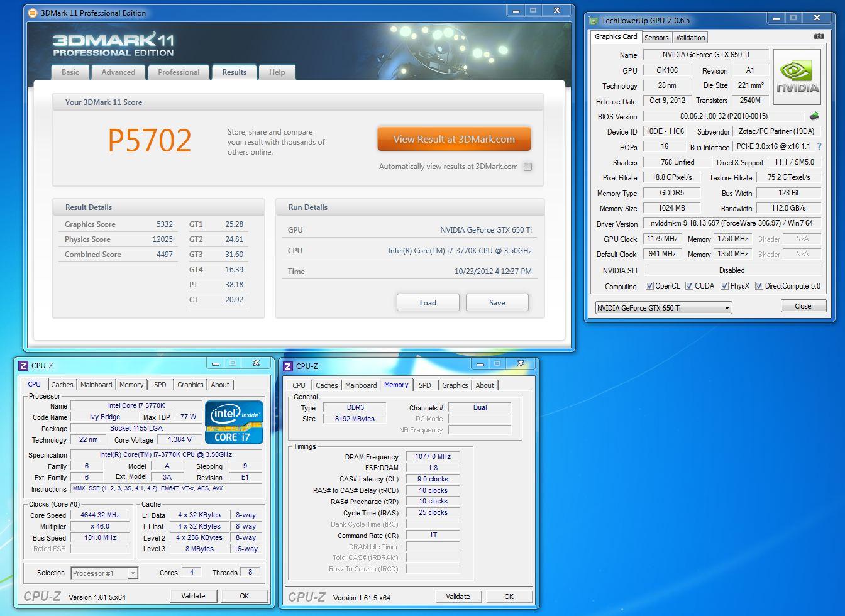The height and width of the screenshot is (616, 845).
Task: Open About tab in left CPU-Z window
Action: [x=220, y=385]
